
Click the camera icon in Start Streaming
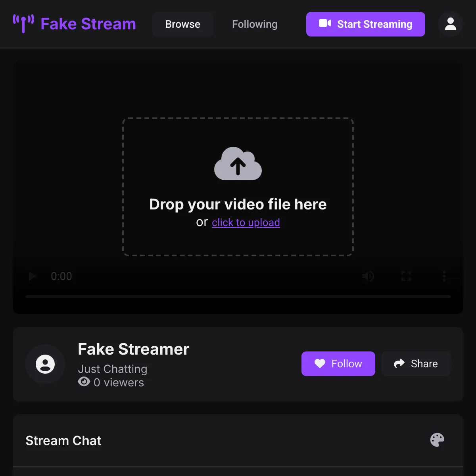[324, 24]
